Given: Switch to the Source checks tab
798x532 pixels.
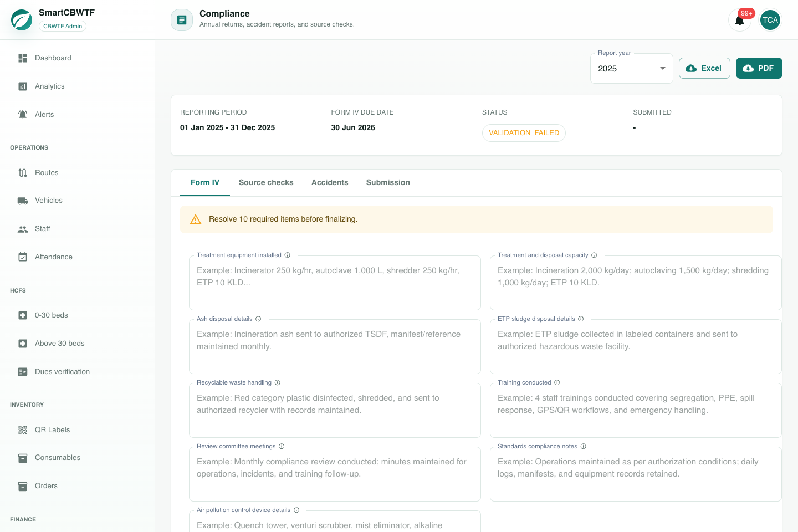Looking at the screenshot, I should [x=266, y=183].
